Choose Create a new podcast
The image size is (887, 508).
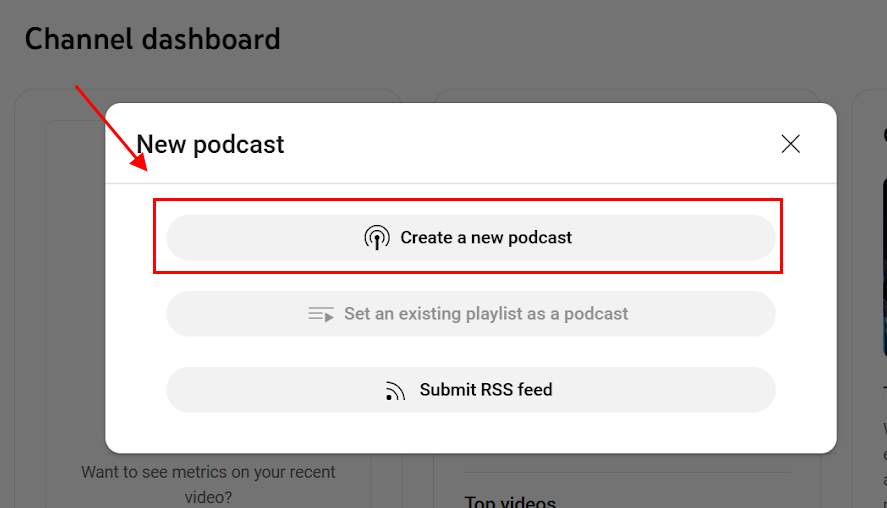point(471,238)
